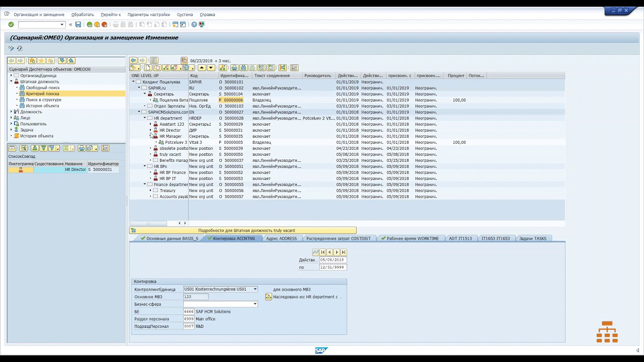Click the inherited cost center icon
Viewport: 644px width, 362px height.
pyautogui.click(x=269, y=297)
